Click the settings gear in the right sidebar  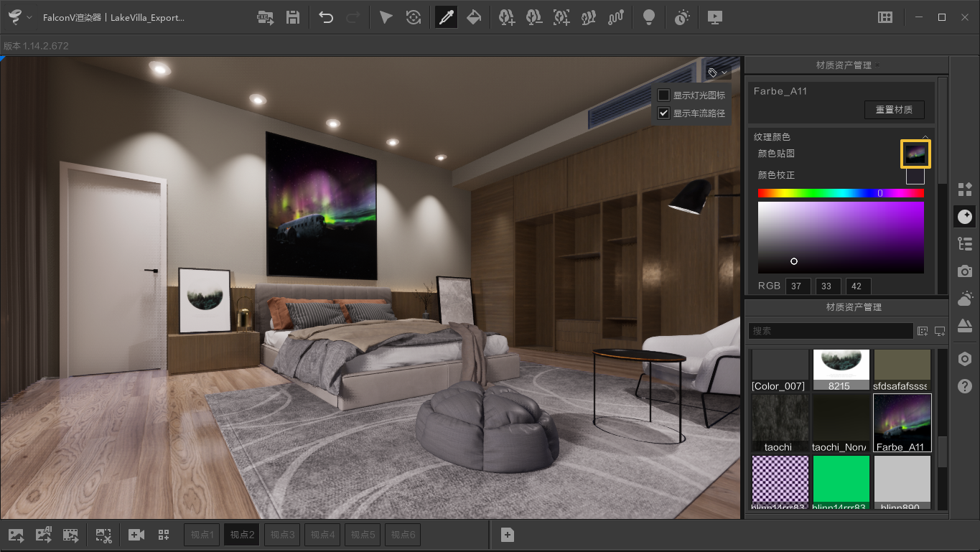964,359
